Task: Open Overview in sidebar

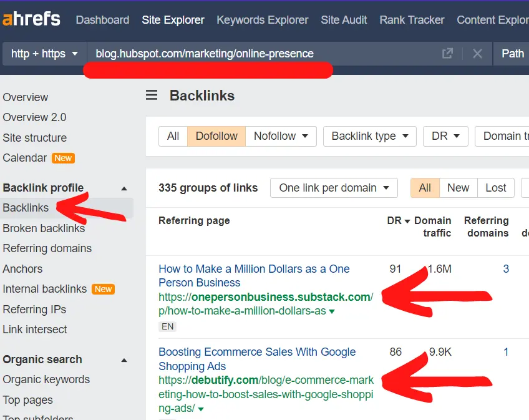Action: click(26, 97)
